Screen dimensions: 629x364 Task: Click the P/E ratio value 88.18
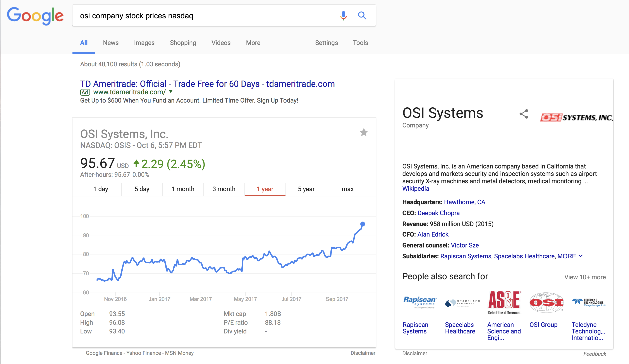click(273, 323)
